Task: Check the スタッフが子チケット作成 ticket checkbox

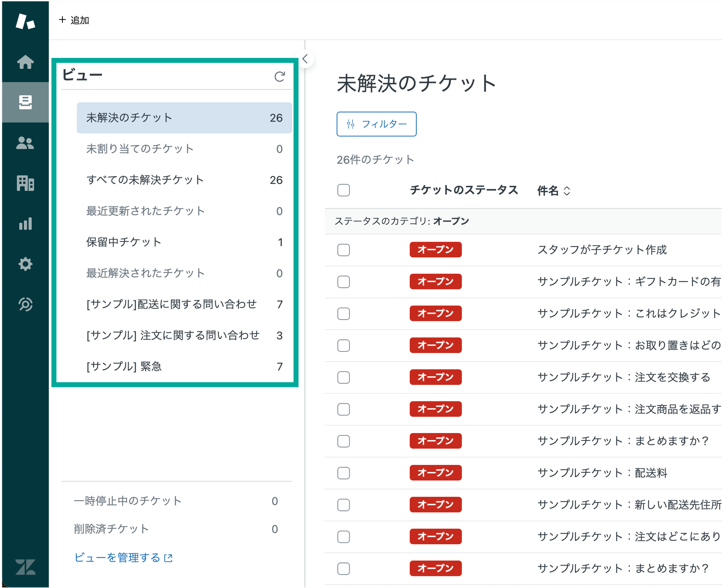Action: pyautogui.click(x=343, y=250)
